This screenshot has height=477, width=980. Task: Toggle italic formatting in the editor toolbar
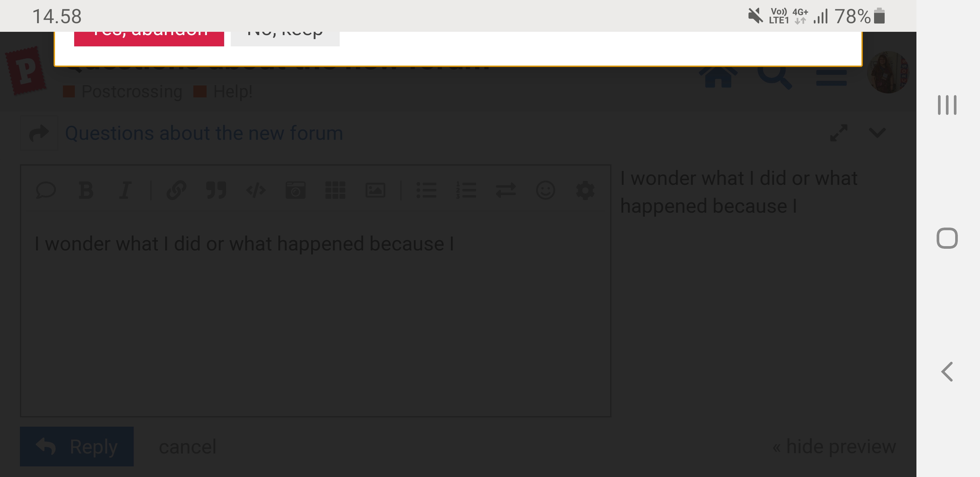[125, 190]
